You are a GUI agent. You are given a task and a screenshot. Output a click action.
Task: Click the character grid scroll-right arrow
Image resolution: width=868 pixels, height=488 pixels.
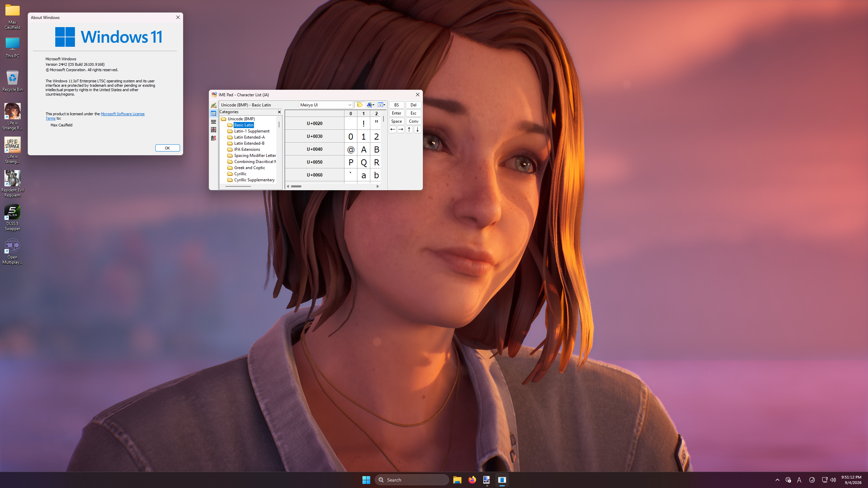378,186
